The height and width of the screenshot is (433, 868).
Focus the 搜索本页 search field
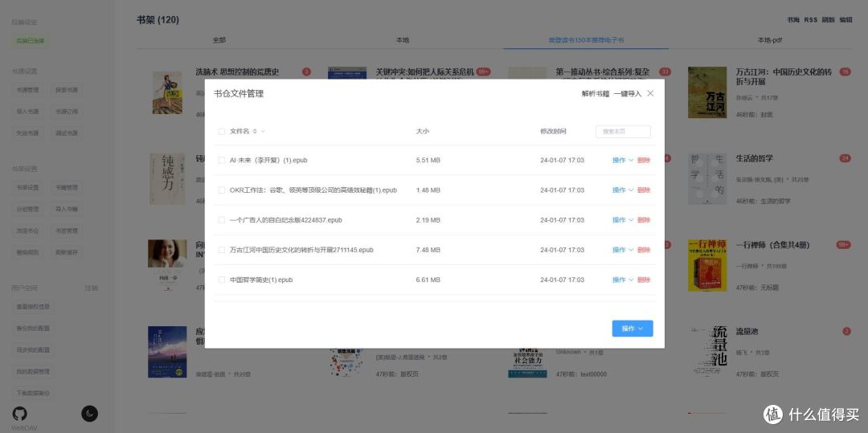click(623, 132)
